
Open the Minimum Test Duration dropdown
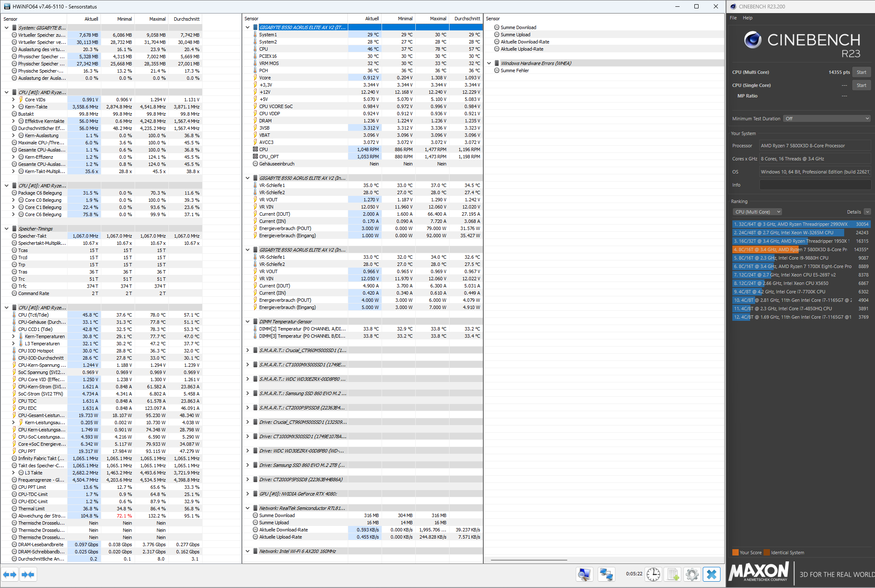tap(826, 119)
